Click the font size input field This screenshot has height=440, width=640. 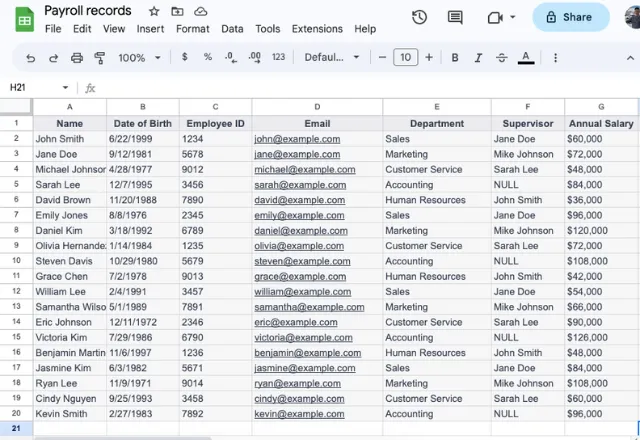coord(405,58)
